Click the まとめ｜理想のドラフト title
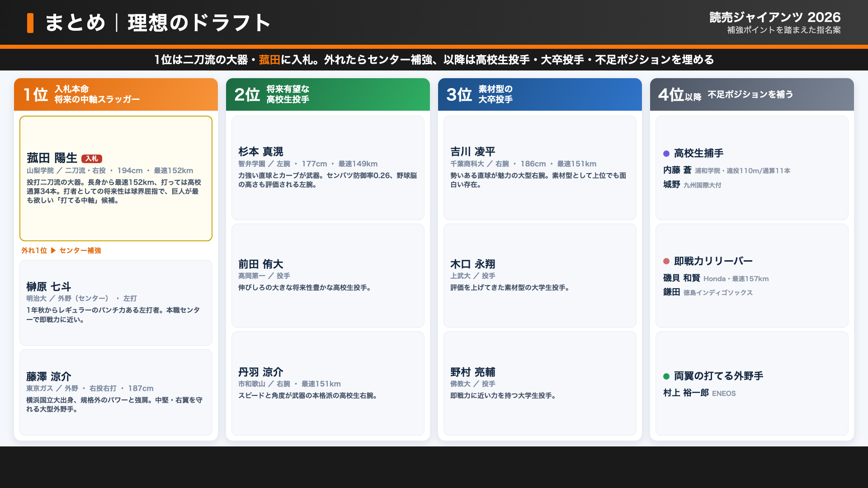 pos(158,23)
